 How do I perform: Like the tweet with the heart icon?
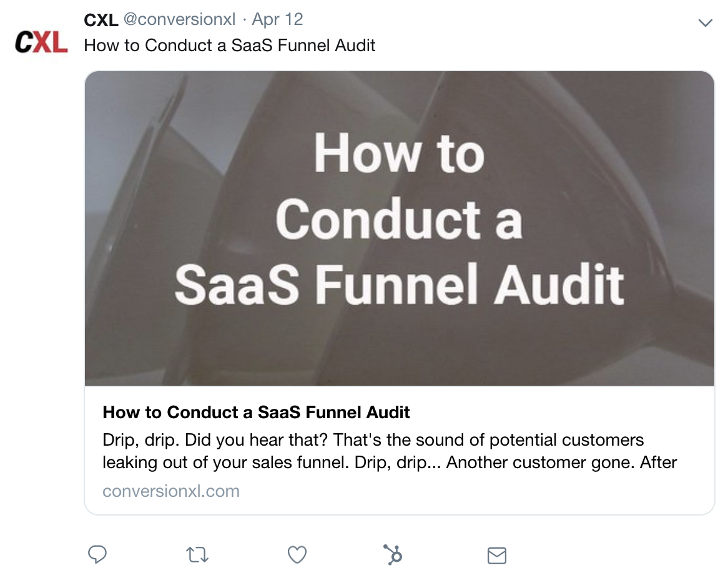tap(297, 554)
